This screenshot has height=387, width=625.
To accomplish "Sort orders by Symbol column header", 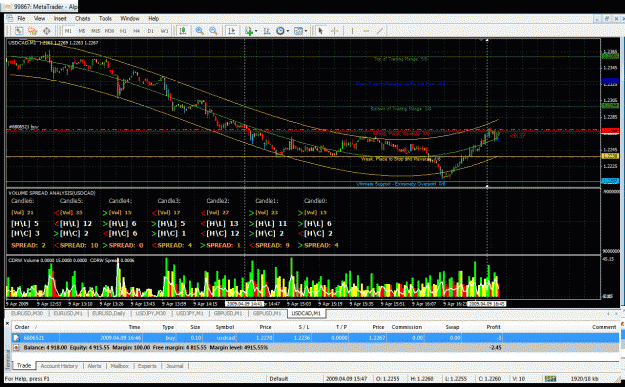I will (225, 327).
